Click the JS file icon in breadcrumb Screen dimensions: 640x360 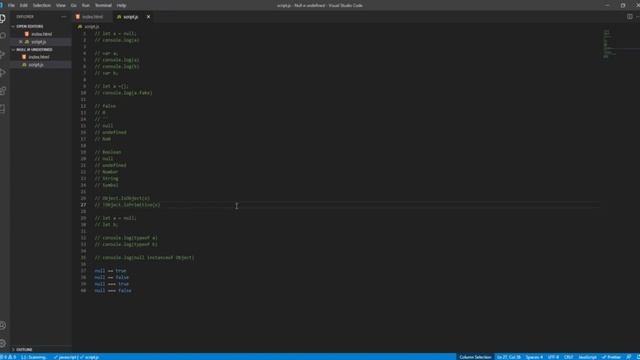(x=80, y=27)
